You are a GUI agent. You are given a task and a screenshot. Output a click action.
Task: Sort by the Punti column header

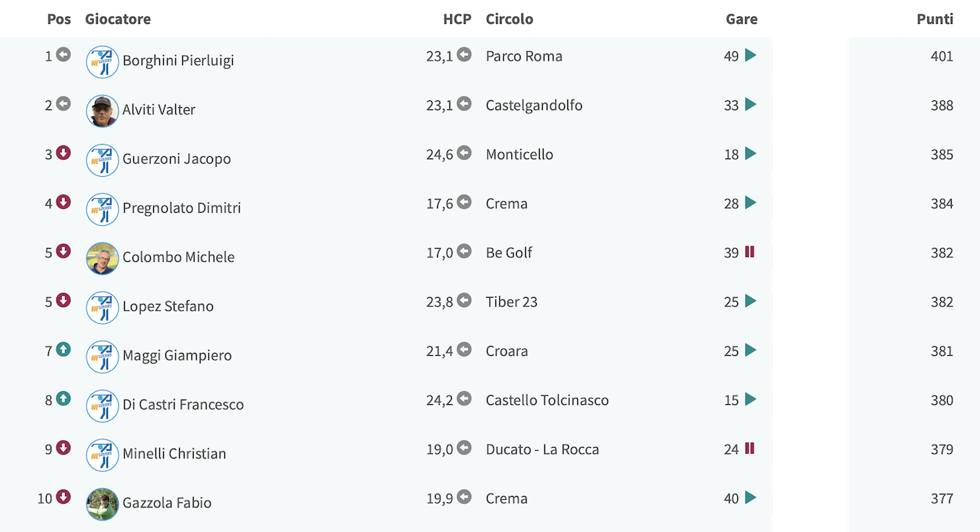coord(935,19)
